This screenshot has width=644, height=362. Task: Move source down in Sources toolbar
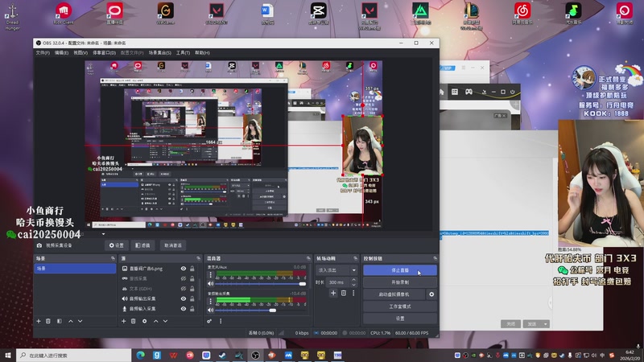point(165,321)
